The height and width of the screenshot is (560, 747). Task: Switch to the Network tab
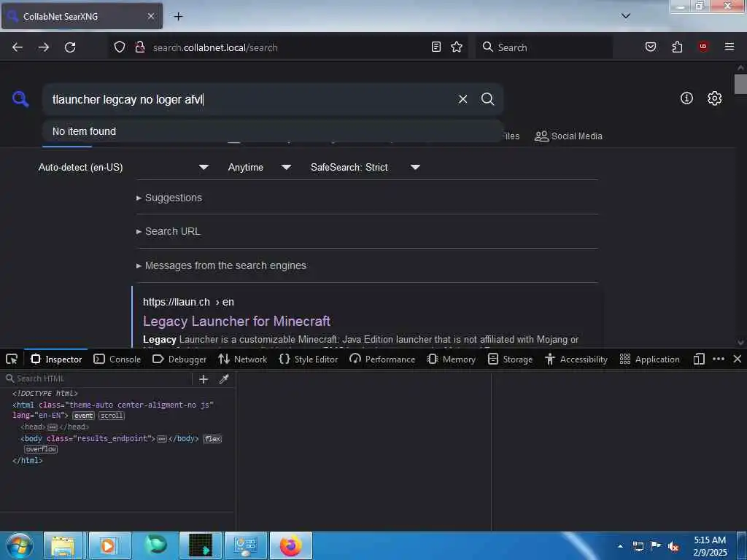click(x=242, y=359)
